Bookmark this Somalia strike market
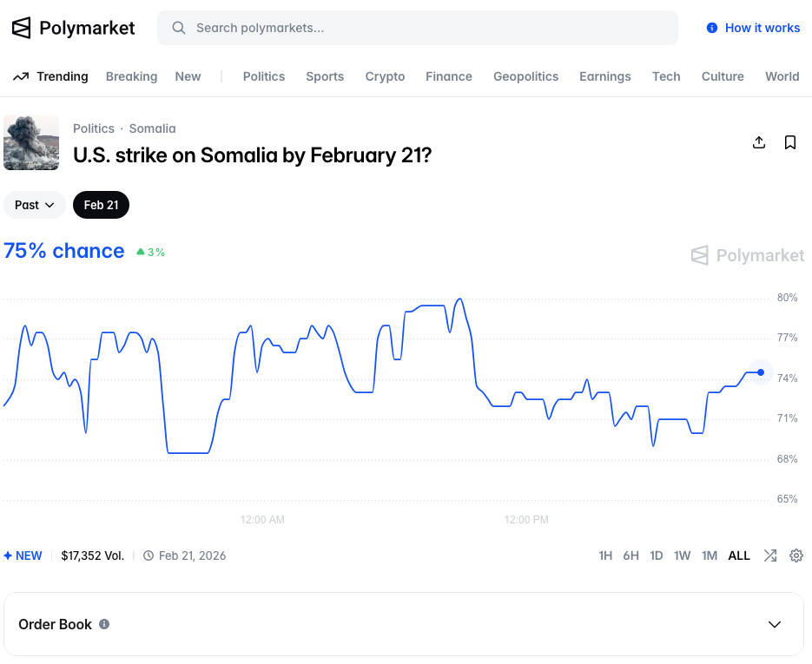The width and height of the screenshot is (812, 664). [x=790, y=142]
